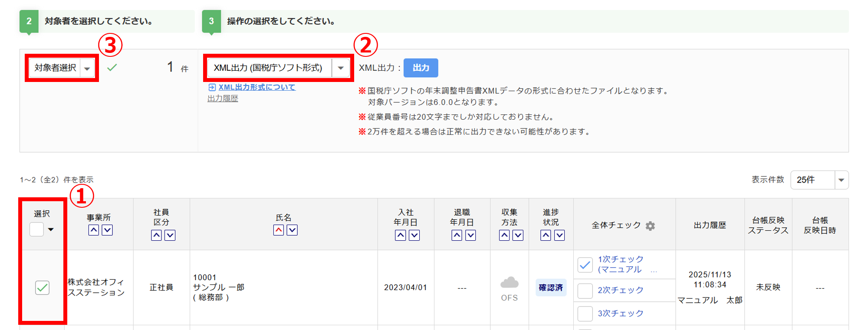Expand the arrow beside select-all checkbox
The image size is (868, 330).
pos(51,229)
